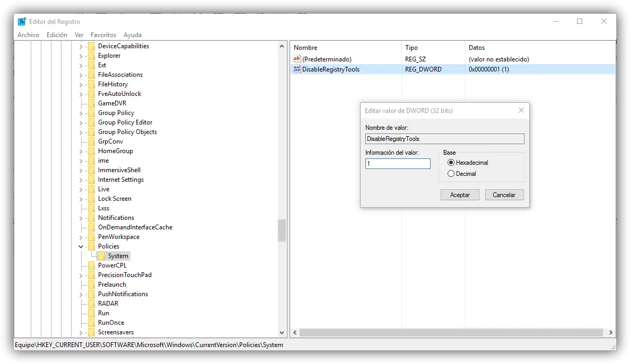This screenshot has height=364, width=630.
Task: Expand the Internet Settings tree node
Action: point(81,180)
